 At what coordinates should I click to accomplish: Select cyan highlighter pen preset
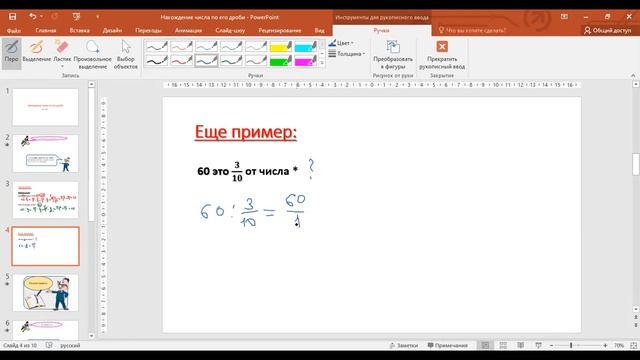pyautogui.click(x=306, y=47)
